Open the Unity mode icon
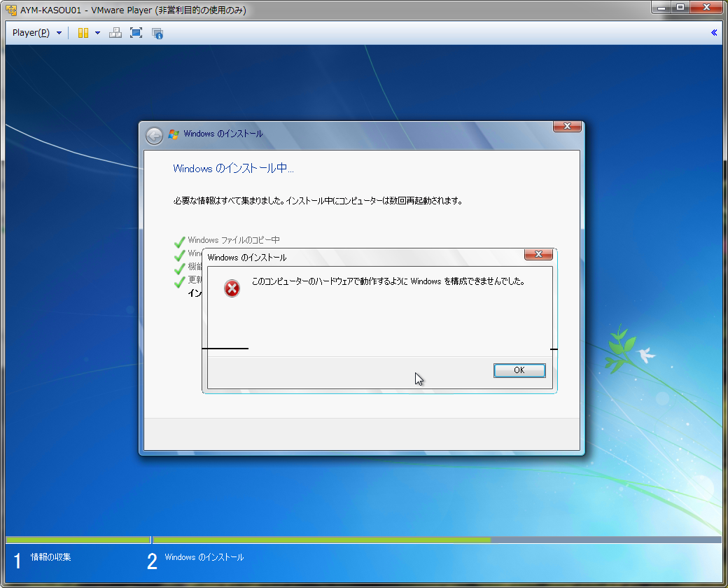This screenshot has height=588, width=728. pos(157,34)
